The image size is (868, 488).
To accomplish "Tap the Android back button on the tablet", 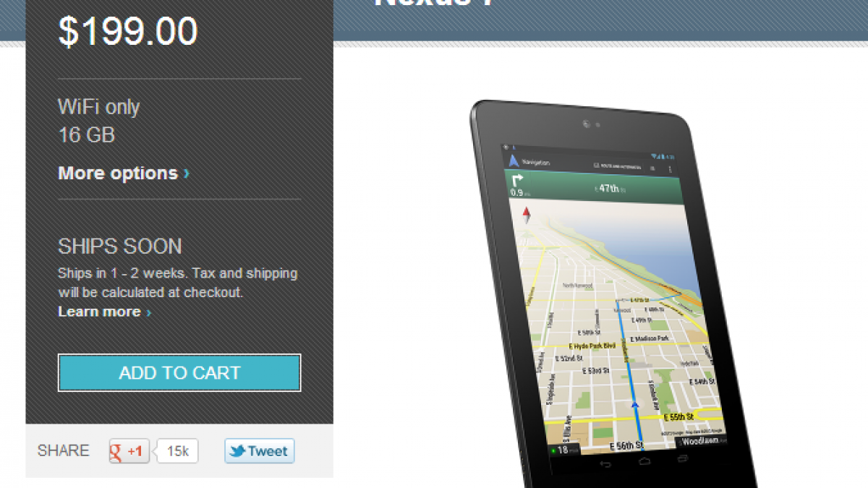I will [606, 463].
